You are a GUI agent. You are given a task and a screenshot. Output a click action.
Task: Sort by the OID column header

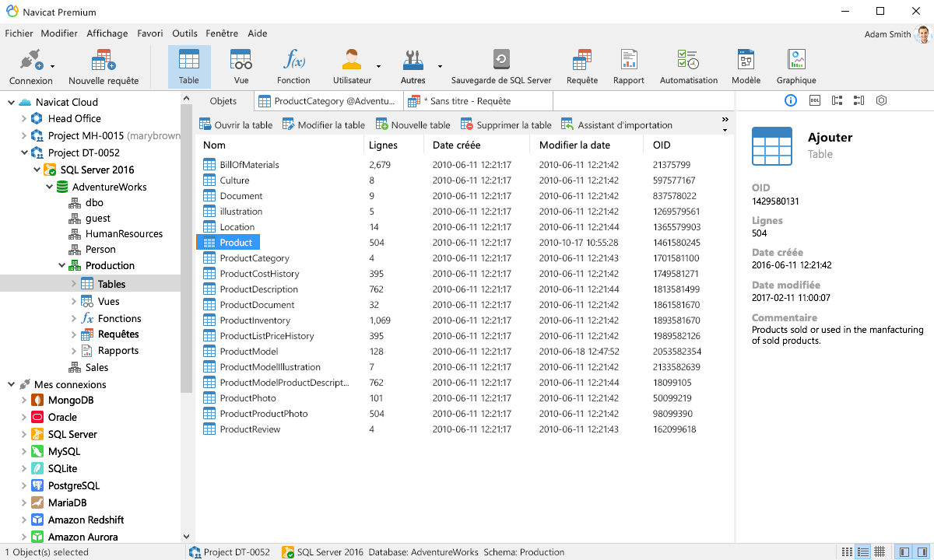pos(662,145)
